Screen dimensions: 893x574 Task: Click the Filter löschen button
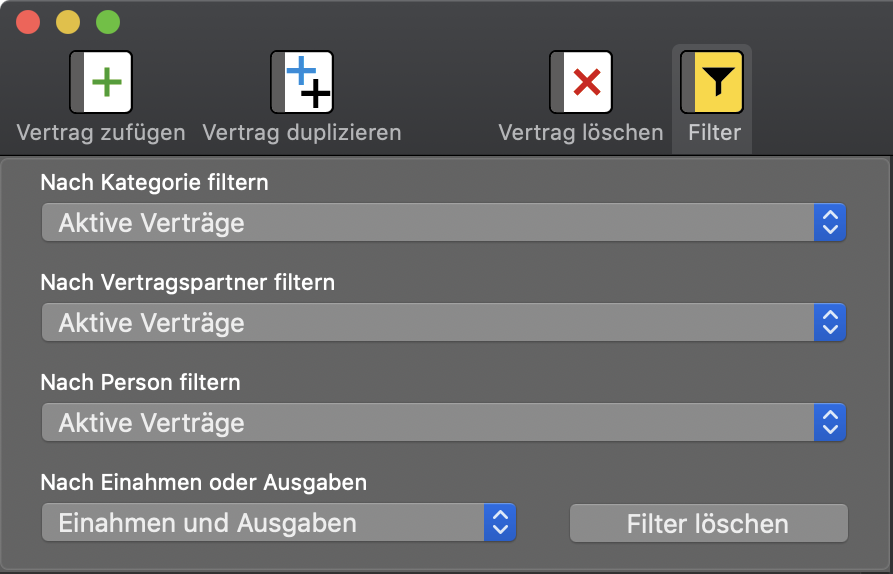[708, 523]
